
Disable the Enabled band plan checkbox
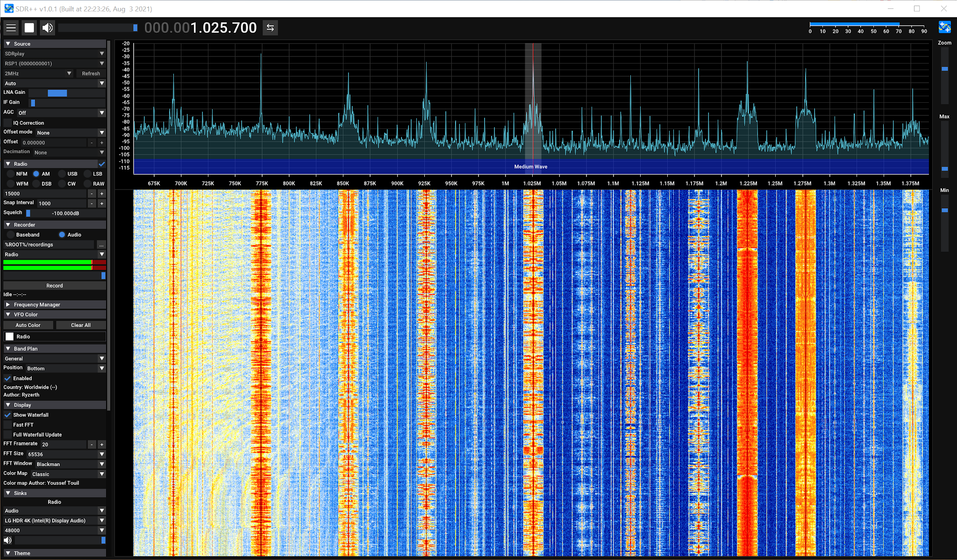7,378
